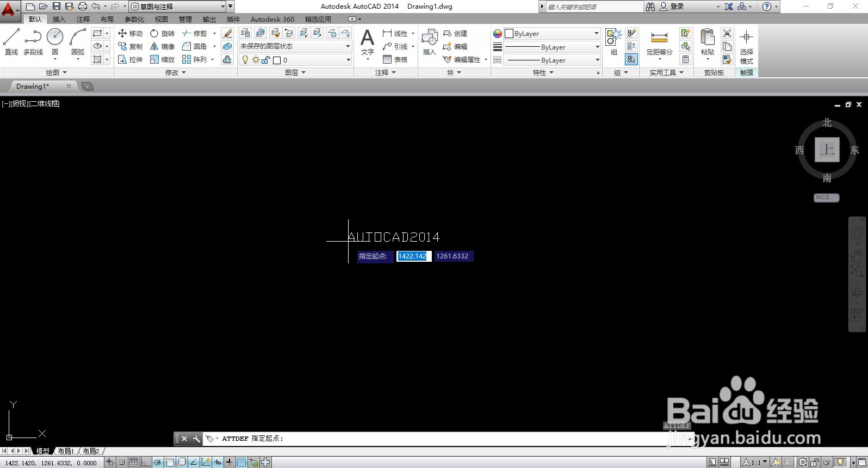Click the Trim (修剪) tool

point(194,33)
